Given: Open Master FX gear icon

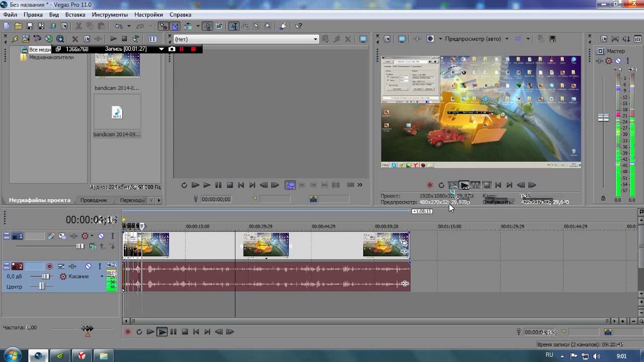Looking at the screenshot, I should 609,61.
